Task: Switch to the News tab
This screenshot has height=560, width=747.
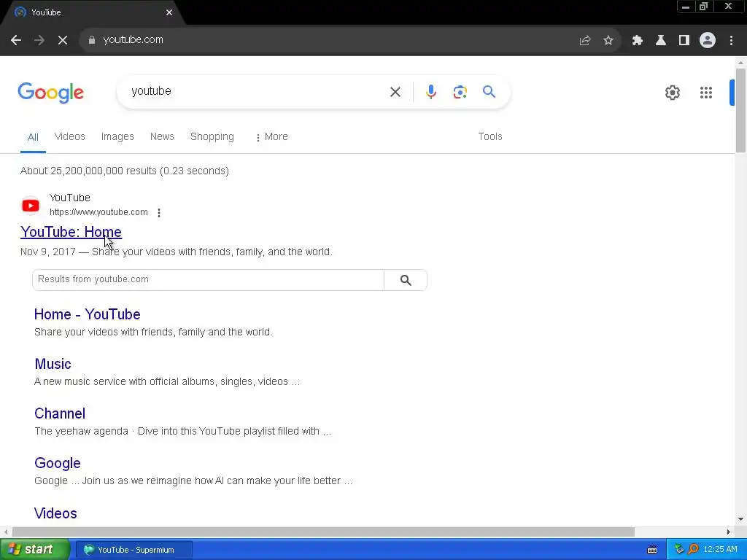Action: (162, 136)
